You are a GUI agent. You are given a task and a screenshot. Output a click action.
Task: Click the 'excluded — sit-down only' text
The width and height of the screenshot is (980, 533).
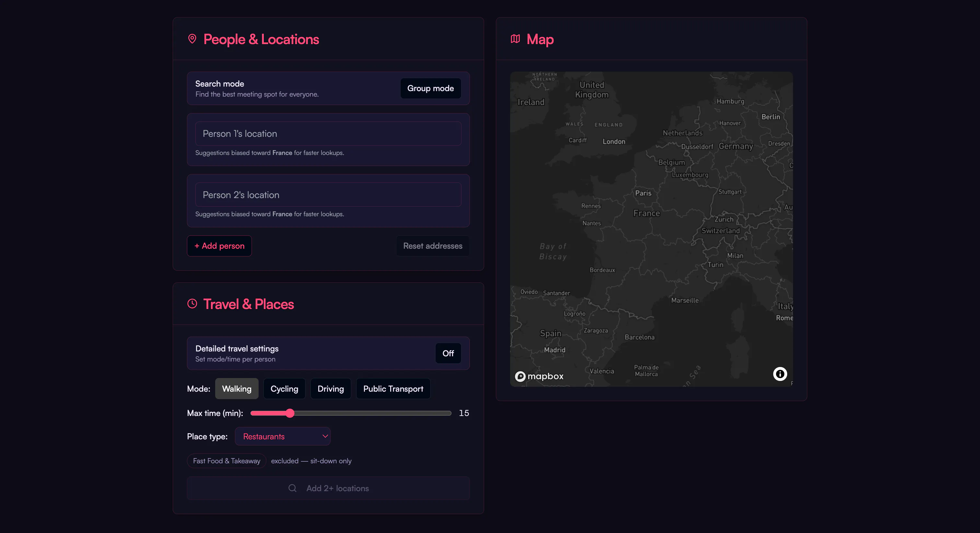311,461
